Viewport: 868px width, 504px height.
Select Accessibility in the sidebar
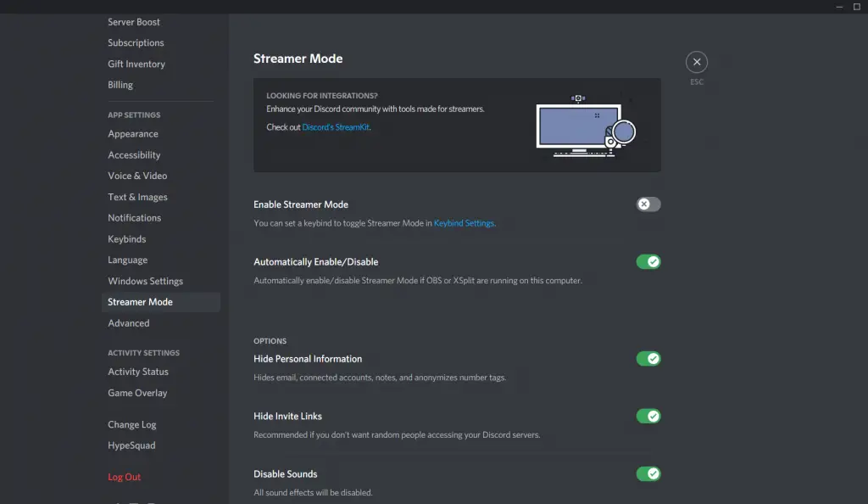click(x=134, y=155)
